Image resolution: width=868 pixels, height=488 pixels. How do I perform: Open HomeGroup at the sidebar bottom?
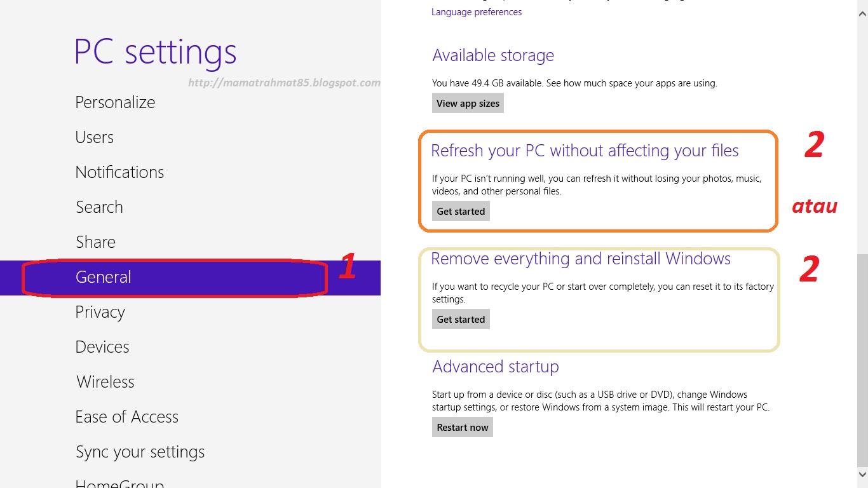119,483
